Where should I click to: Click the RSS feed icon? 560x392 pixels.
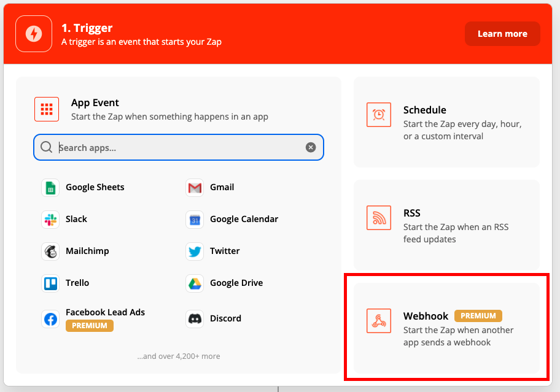pos(379,218)
